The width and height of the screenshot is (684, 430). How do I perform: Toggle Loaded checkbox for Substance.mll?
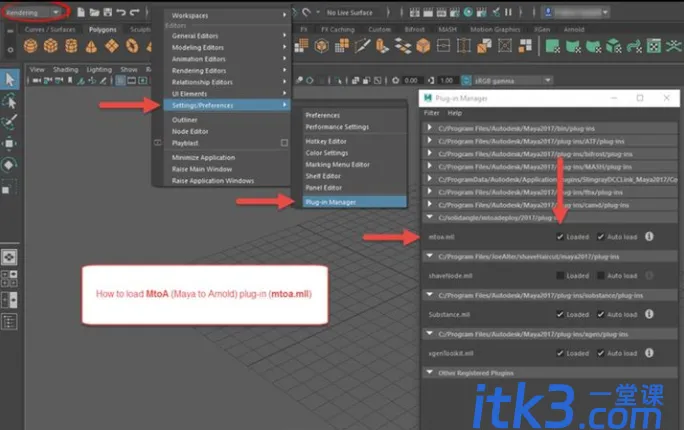click(x=560, y=314)
